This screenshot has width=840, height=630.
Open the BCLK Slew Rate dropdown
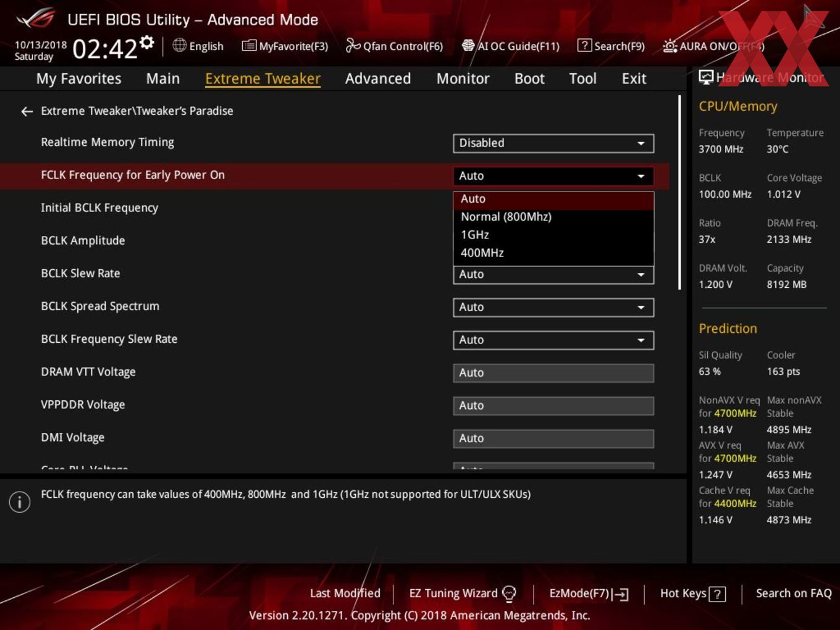coord(553,275)
